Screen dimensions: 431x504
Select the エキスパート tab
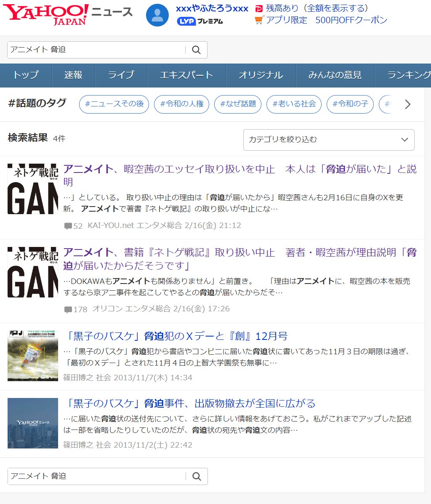[186, 75]
